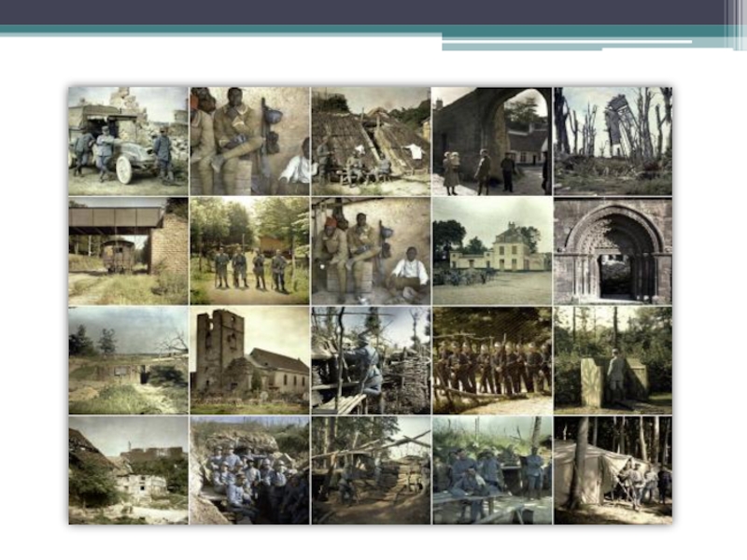This screenshot has width=747, height=560.
Task: Open the photo of soldiers lined up with rifles
Action: tap(491, 360)
